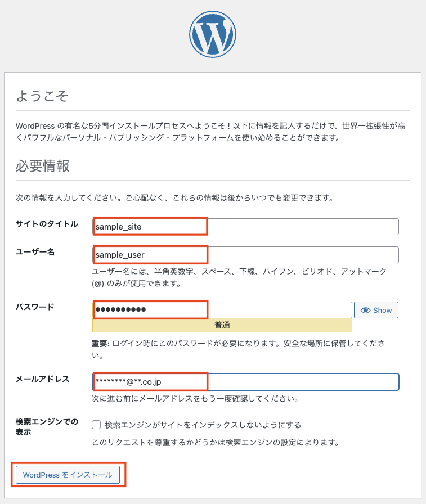
Task: Click the サイトのタイトル field label
Action: [47, 224]
